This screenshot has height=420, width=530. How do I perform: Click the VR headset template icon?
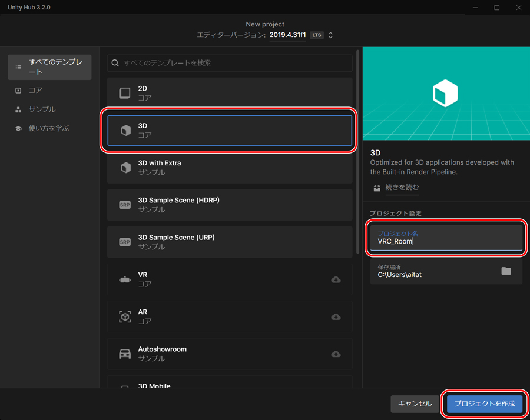point(125,279)
